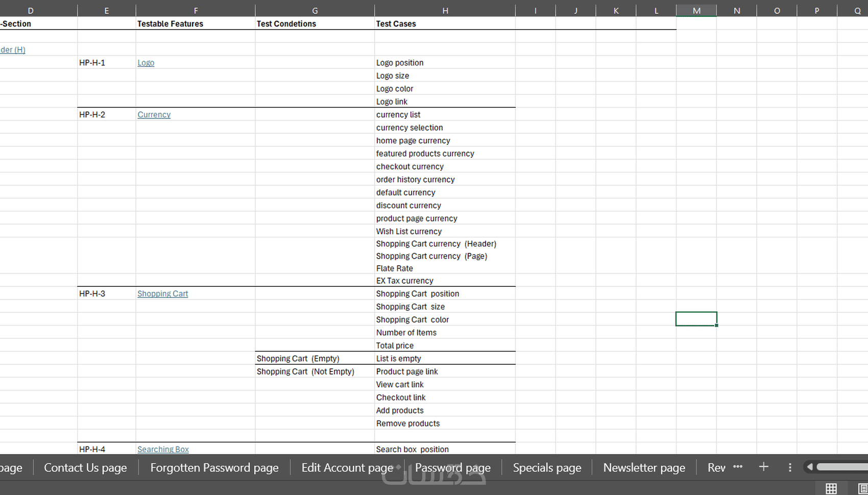Open the Searching Box hyperlink
Screen dimensions: 868x495
pos(163,450)
